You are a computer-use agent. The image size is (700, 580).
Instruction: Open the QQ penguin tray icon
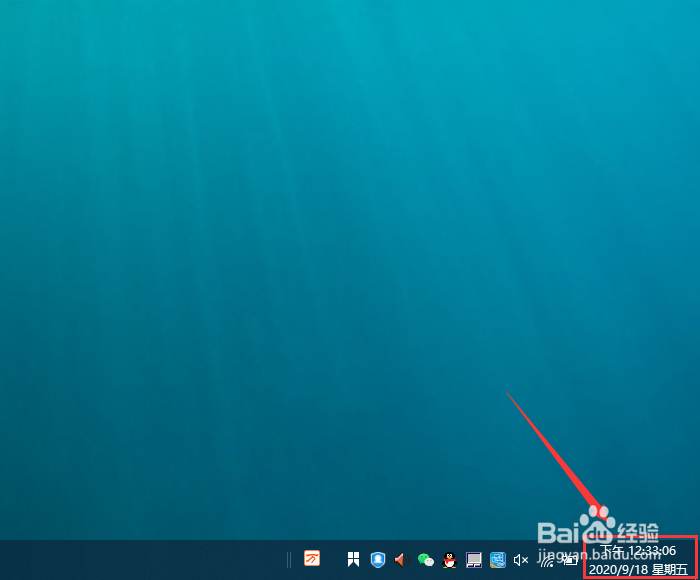[x=450, y=560]
